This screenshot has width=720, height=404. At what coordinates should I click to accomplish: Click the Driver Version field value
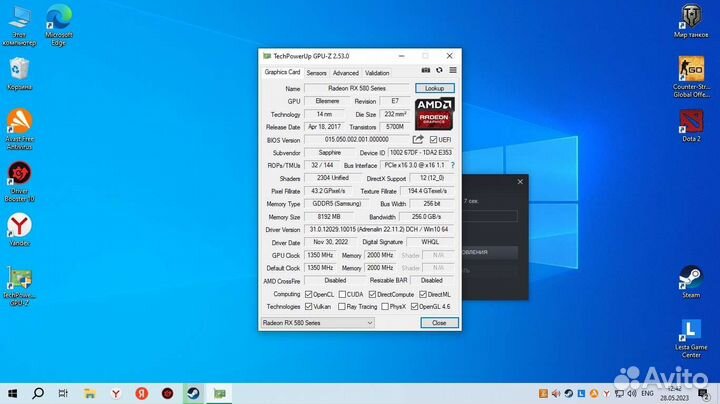(x=379, y=229)
